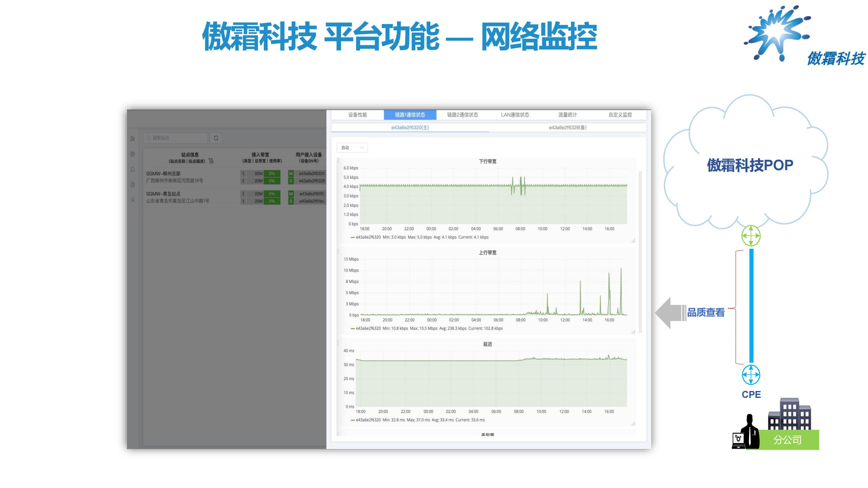The width and height of the screenshot is (868, 488).
Task: Switch to 流量统计 tab
Action: click(567, 115)
